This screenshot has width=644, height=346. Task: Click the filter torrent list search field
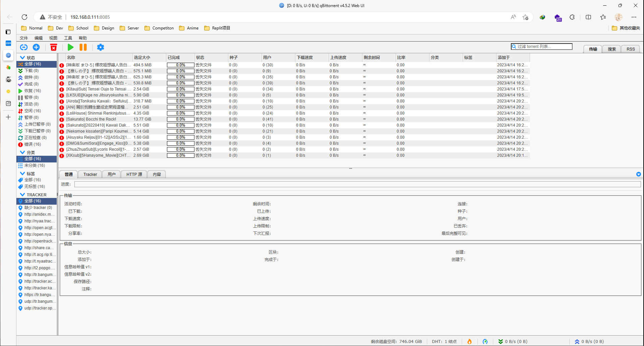click(x=544, y=47)
